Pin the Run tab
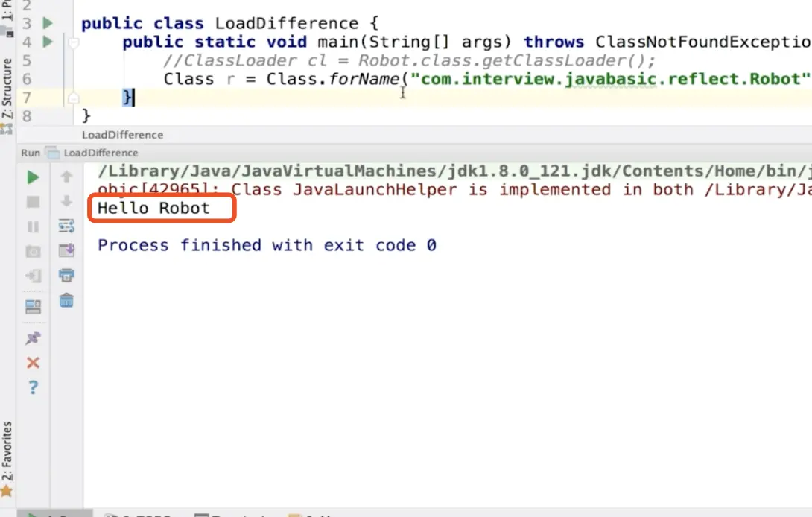 (33, 338)
